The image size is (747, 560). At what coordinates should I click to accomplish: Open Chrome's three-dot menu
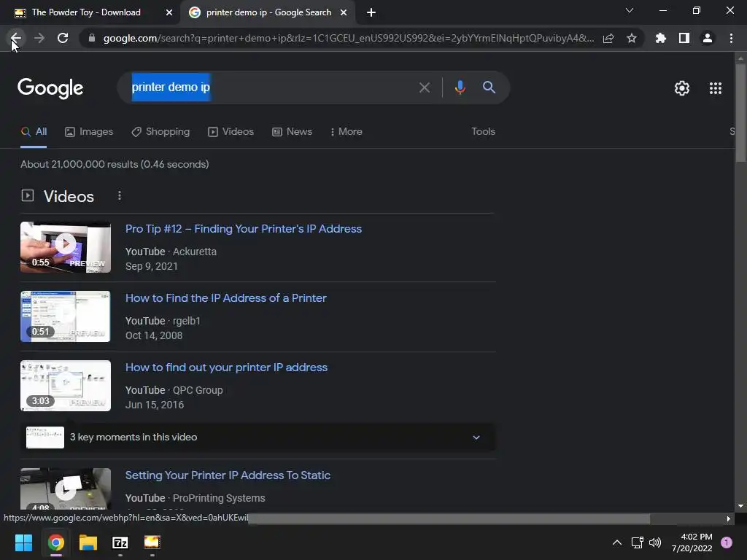[731, 38]
